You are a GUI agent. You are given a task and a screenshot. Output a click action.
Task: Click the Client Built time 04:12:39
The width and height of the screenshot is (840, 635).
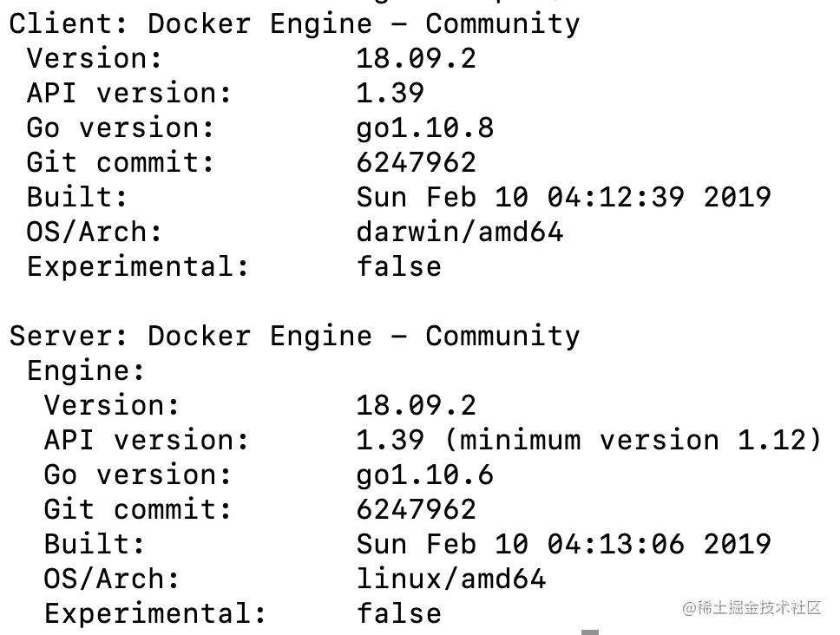click(x=615, y=197)
